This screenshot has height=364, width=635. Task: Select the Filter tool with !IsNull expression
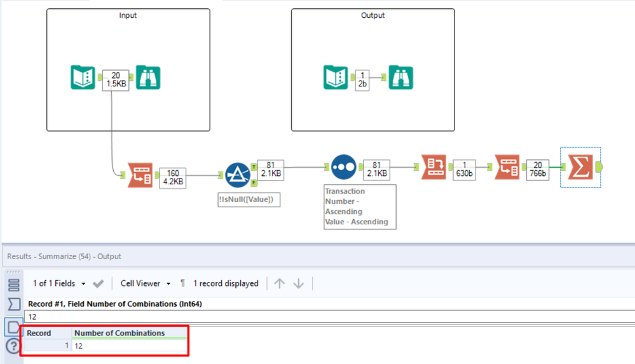coord(238,175)
